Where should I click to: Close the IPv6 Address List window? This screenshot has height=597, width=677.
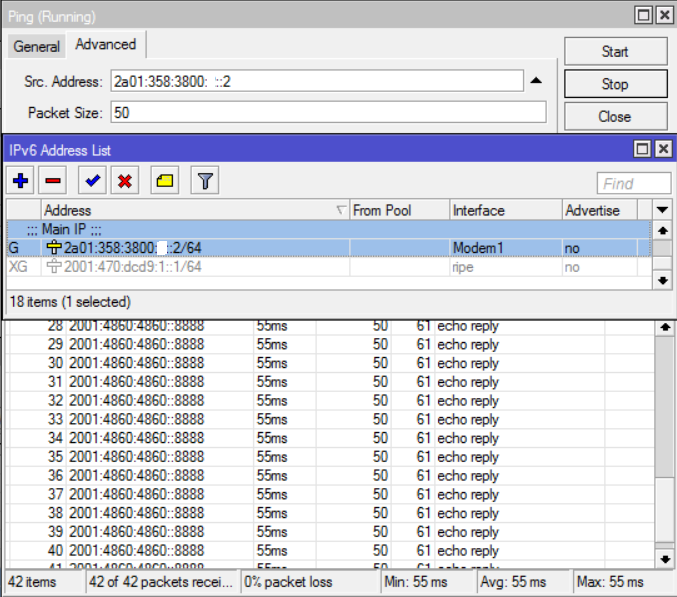[x=662, y=149]
